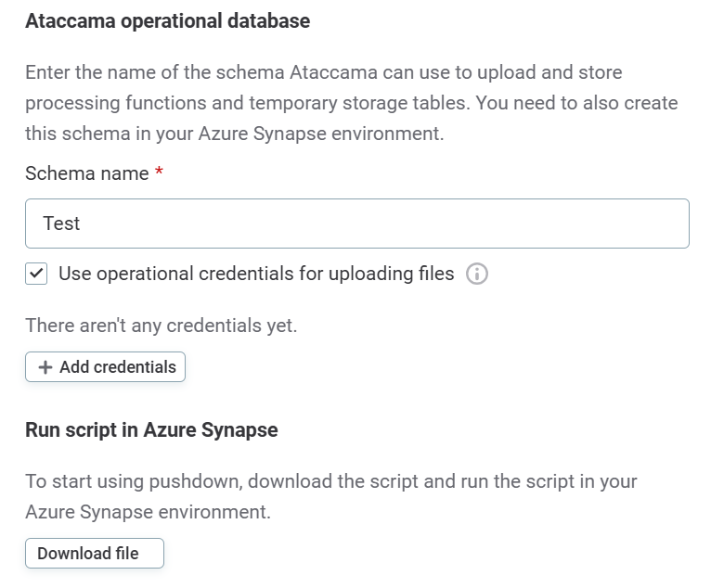This screenshot has width=724, height=588.
Task: Click the 'Schema name' field label
Action: (86, 173)
